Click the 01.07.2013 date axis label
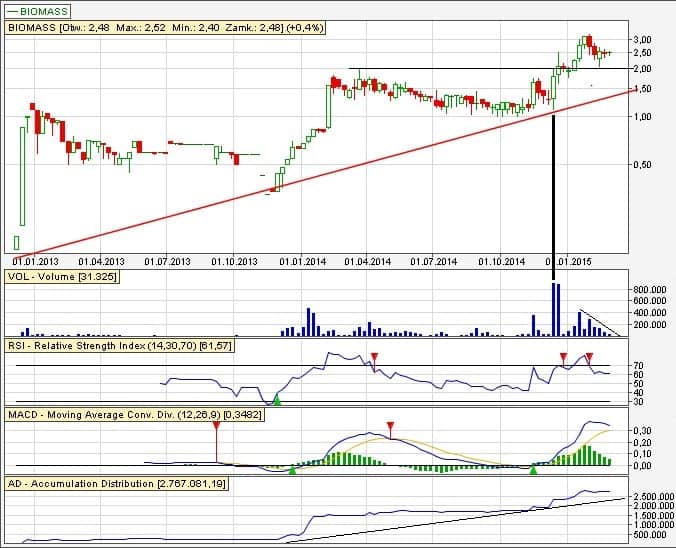Screen dimensions: 676x548 [167, 262]
